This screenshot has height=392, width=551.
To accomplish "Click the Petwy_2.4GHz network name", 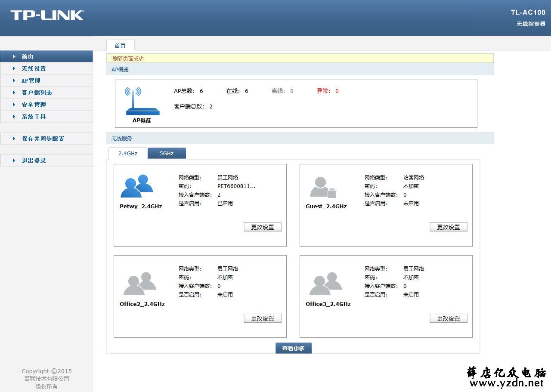I will [141, 207].
